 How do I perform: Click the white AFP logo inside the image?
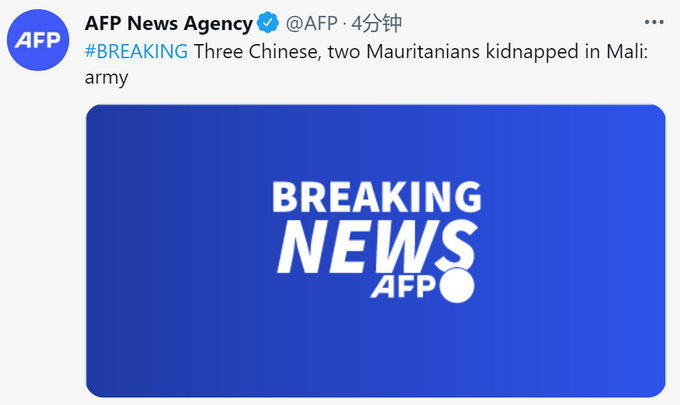[x=403, y=287]
